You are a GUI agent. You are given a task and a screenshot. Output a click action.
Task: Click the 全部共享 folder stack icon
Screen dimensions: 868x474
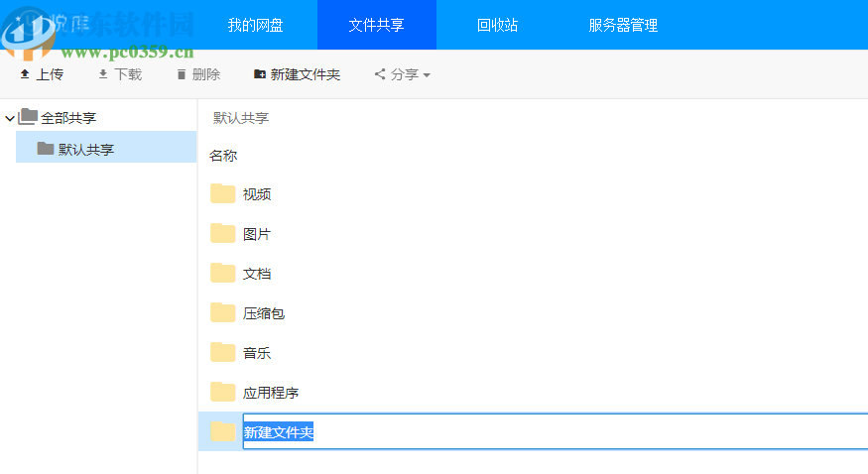pyautogui.click(x=28, y=117)
